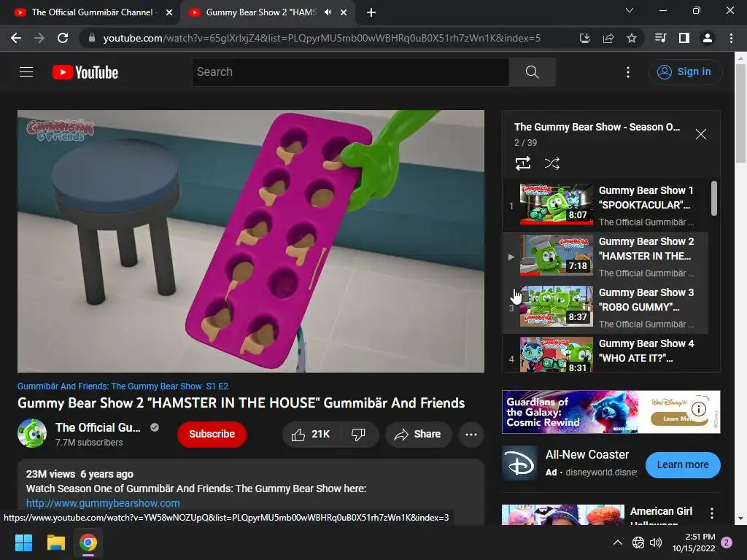The width and height of the screenshot is (747, 560).
Task: Click the search magnifier button
Action: [x=532, y=72]
